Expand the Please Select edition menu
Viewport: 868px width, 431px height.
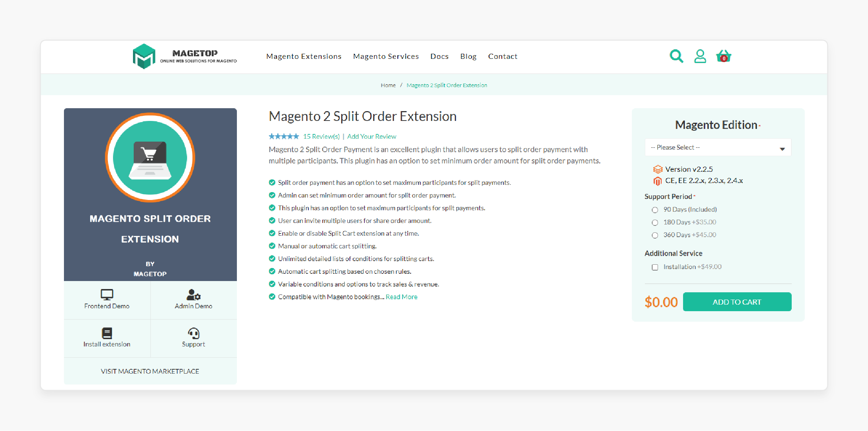coord(718,147)
